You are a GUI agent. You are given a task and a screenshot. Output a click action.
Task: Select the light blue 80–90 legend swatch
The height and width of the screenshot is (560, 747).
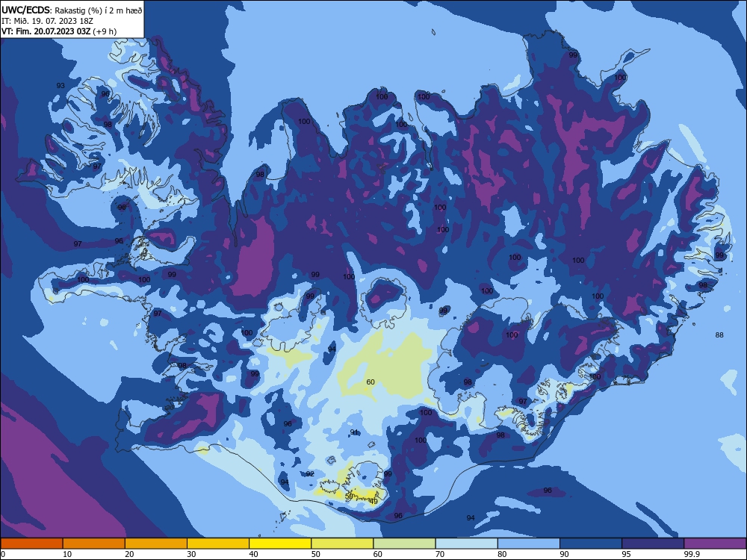[x=529, y=544]
